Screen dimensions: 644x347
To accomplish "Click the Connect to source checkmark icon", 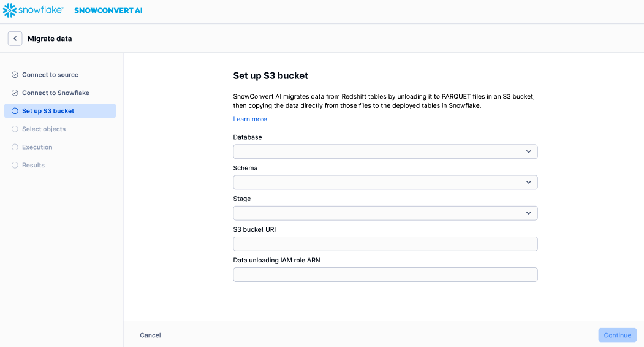I will 15,75.
